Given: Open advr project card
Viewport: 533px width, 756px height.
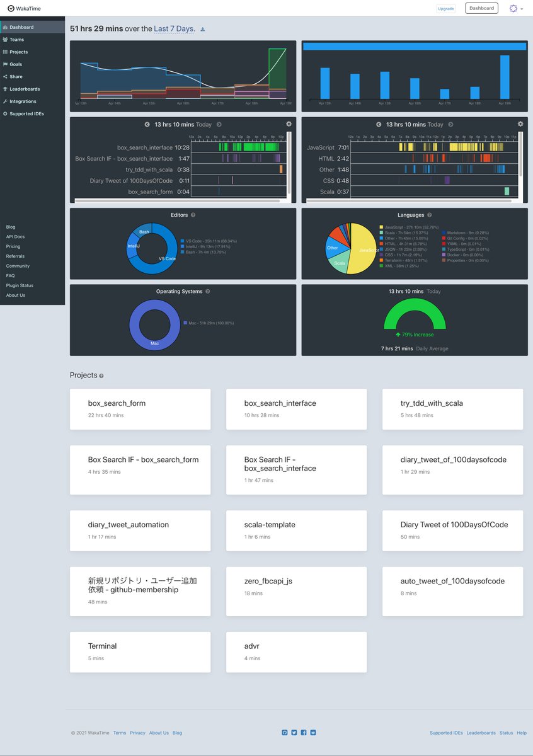Looking at the screenshot, I should tap(296, 652).
